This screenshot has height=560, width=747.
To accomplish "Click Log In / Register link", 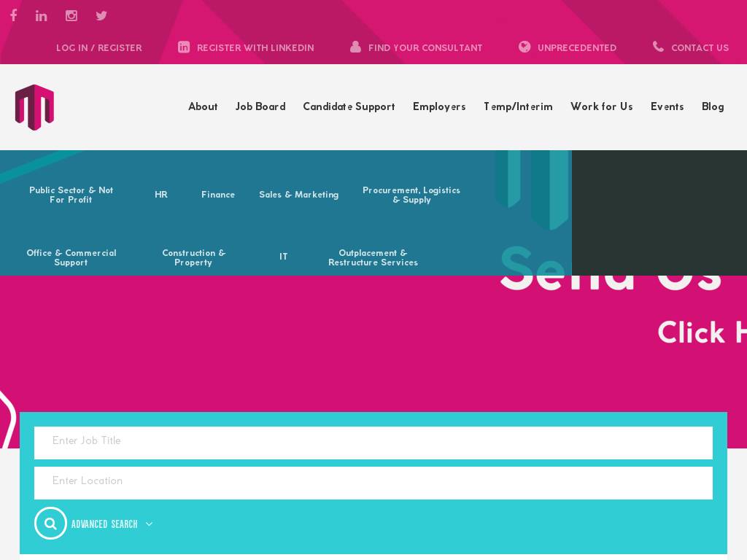I will pyautogui.click(x=99, y=48).
